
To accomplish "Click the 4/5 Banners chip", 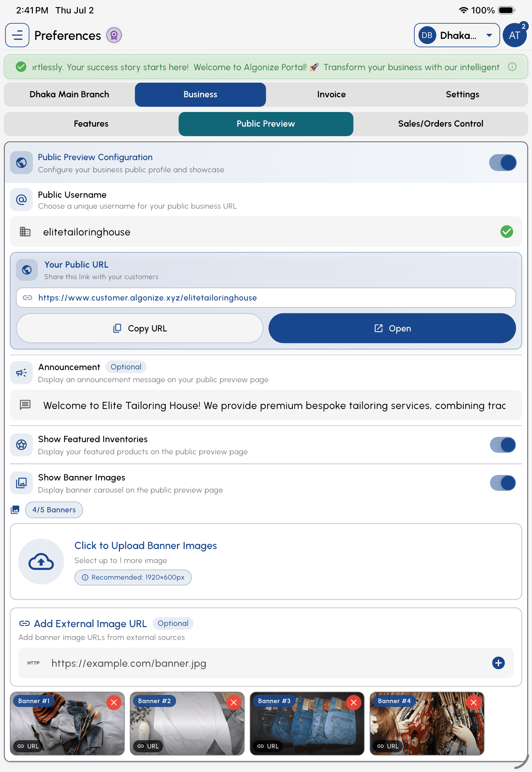I will [54, 510].
